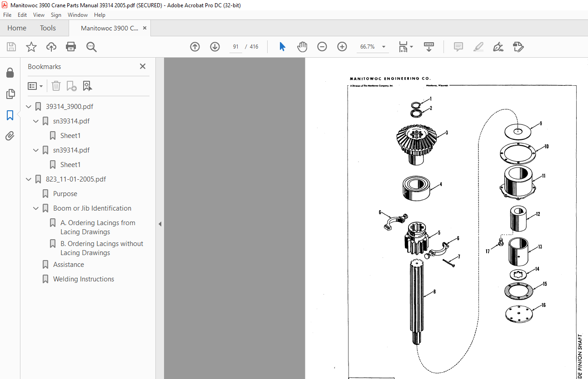Click the find current bookmark icon
The width and height of the screenshot is (588, 379).
click(x=87, y=86)
